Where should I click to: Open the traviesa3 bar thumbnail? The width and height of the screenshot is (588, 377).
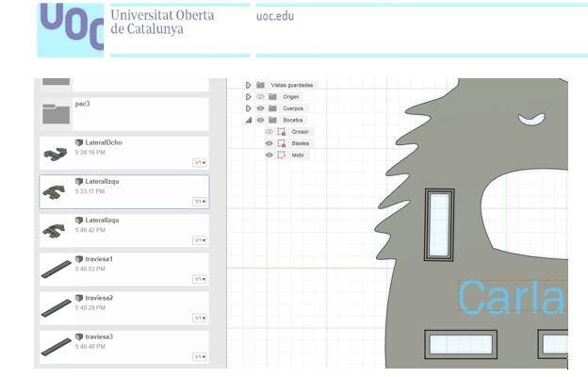coord(57,347)
